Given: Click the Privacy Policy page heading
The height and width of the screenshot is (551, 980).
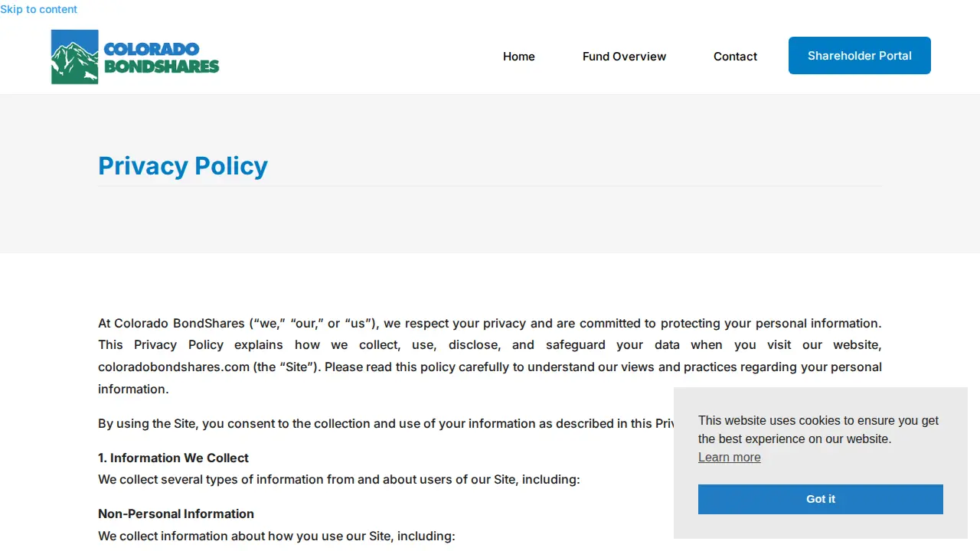Looking at the screenshot, I should [x=183, y=165].
